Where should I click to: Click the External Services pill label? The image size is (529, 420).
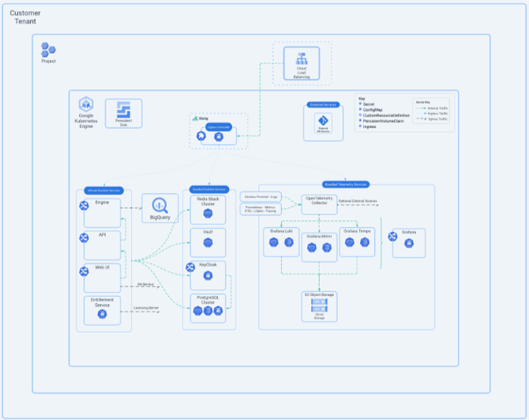coord(323,105)
